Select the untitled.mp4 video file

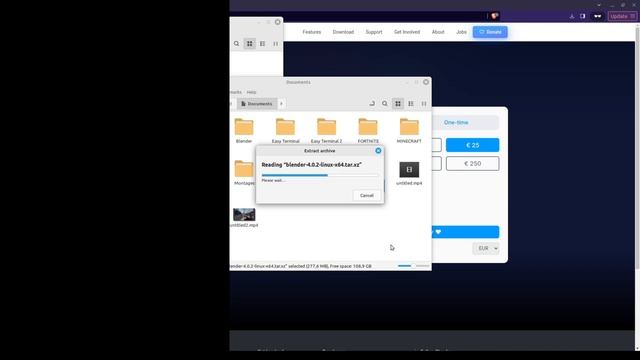[x=409, y=173]
